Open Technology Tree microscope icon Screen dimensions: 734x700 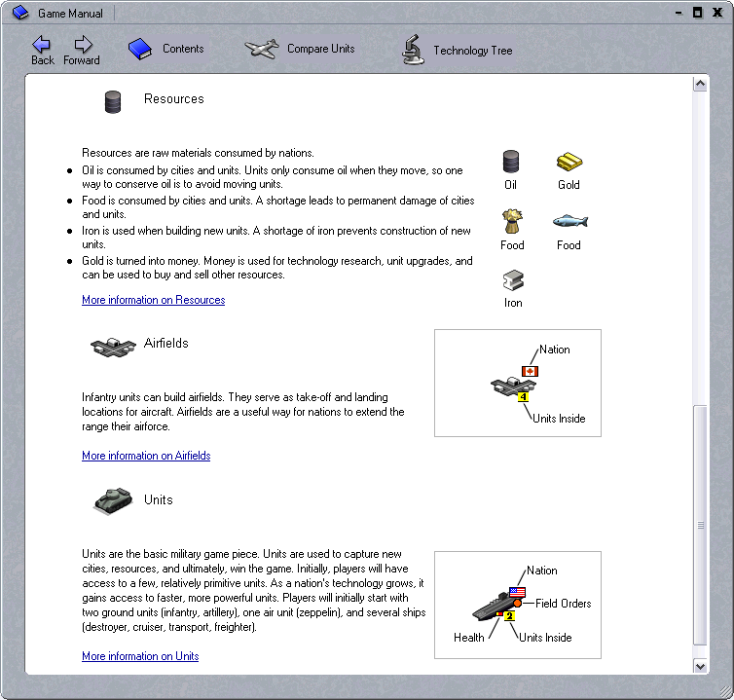pyautogui.click(x=413, y=50)
